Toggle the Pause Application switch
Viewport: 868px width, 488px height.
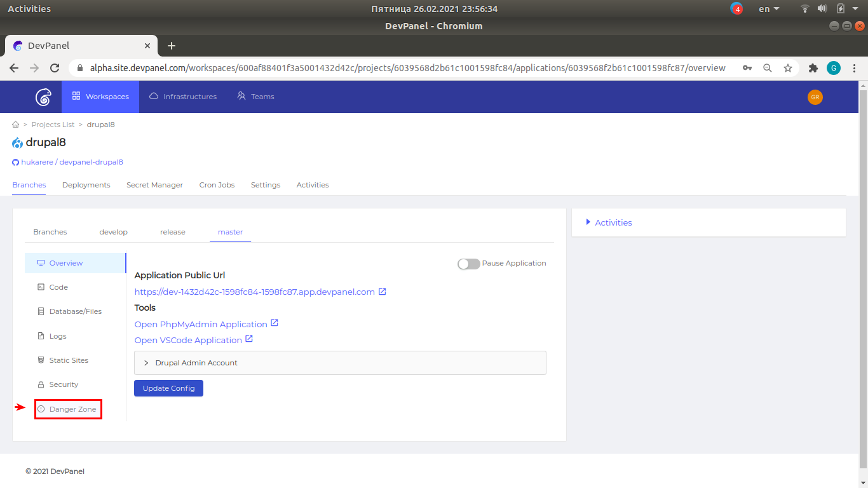468,264
